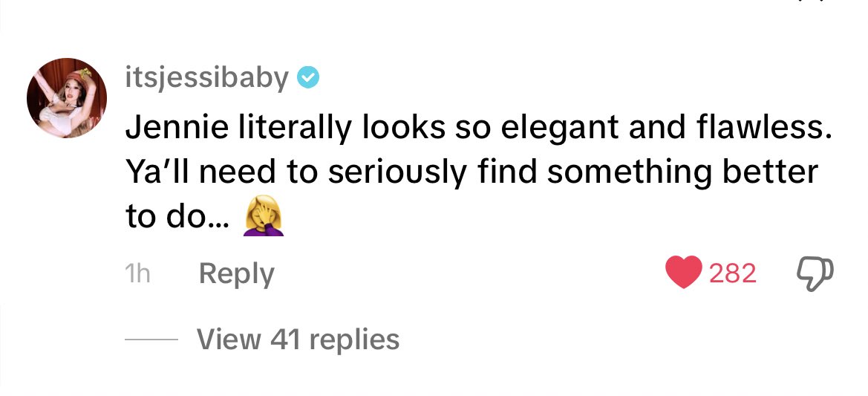The width and height of the screenshot is (868, 396).
Task: Open itsjessibaby's profile picture
Action: coord(67,98)
